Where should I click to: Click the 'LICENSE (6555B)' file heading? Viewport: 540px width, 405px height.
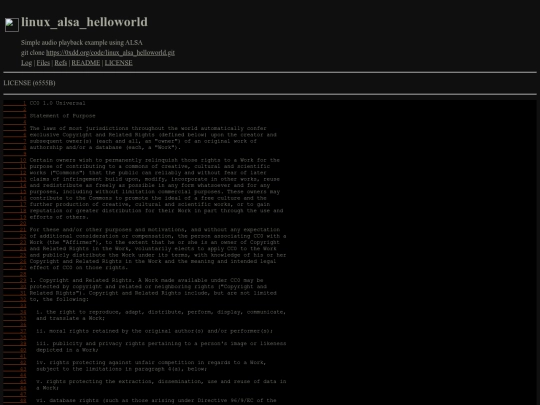click(29, 83)
